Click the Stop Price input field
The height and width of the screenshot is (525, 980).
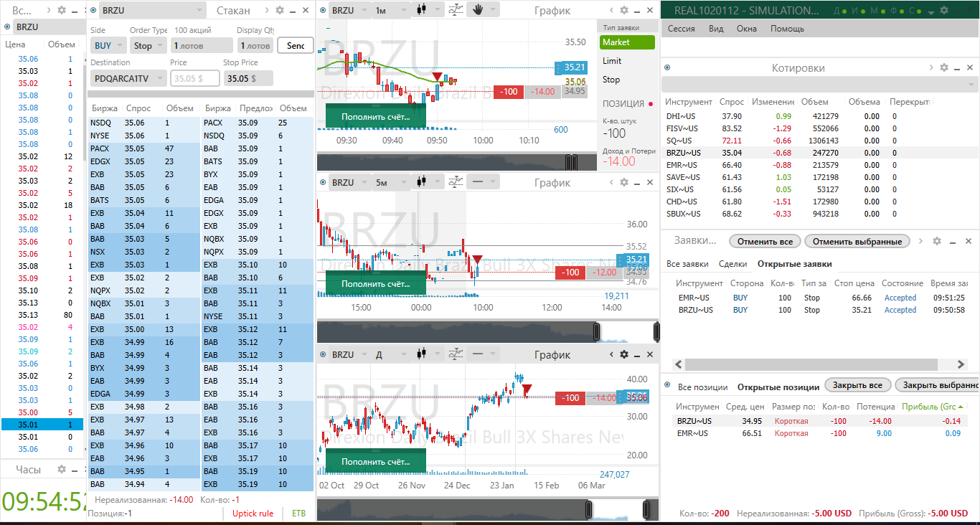(x=248, y=78)
